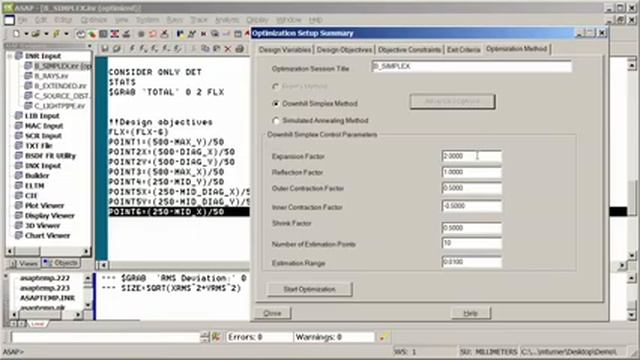
Task: Select B_EXTENDED.inr in the file tree
Action: coord(60,86)
